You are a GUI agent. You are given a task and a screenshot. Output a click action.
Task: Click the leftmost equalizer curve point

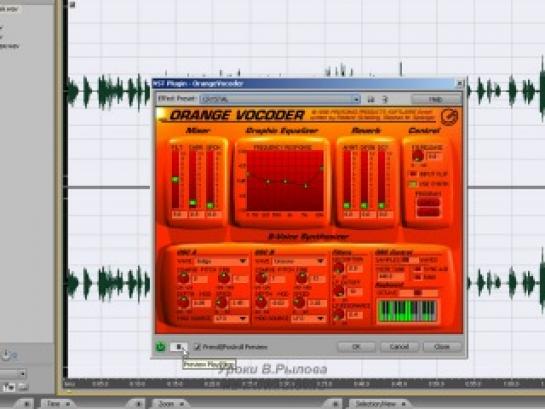pos(247,174)
